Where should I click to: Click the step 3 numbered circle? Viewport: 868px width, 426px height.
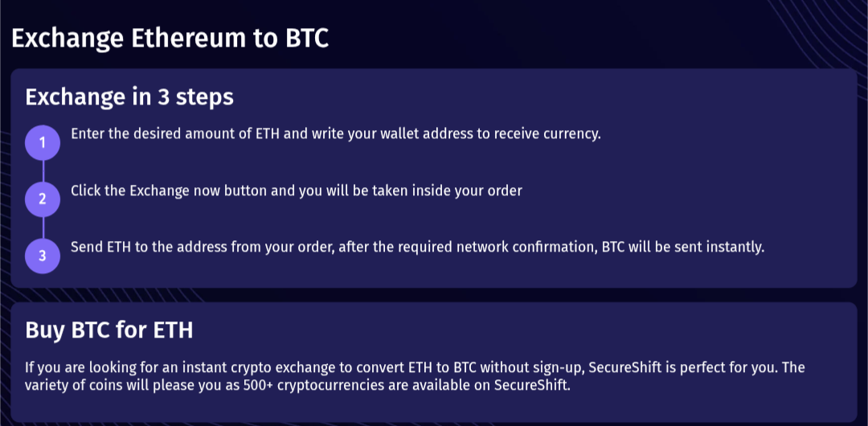pyautogui.click(x=43, y=256)
